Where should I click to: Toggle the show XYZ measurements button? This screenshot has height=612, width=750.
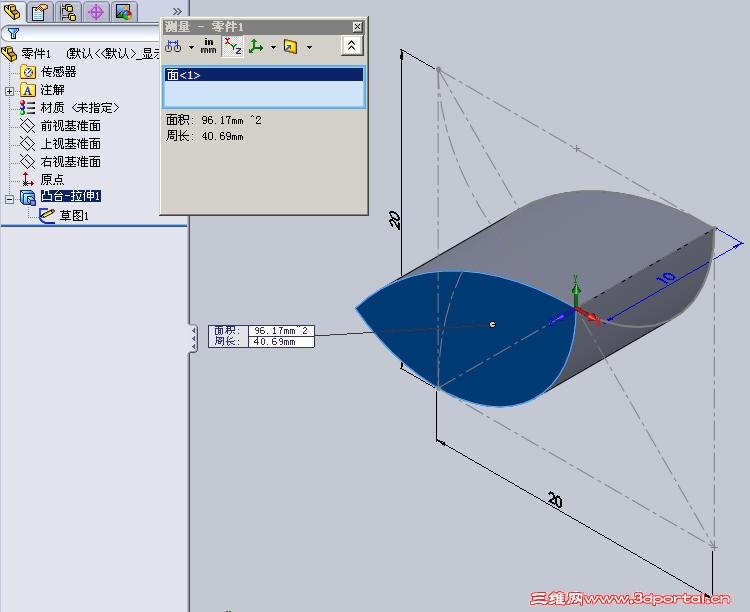click(x=233, y=46)
